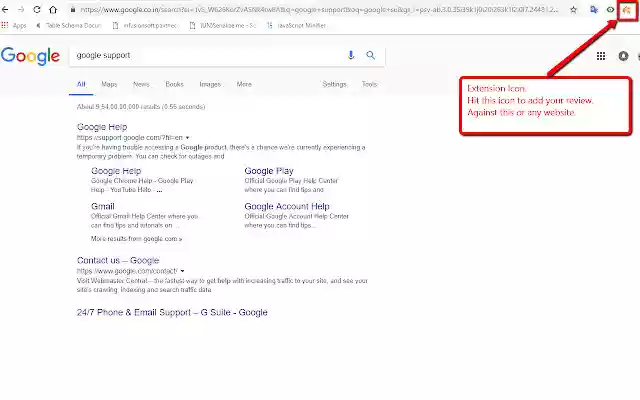Expand dropdown arrow next to support.google.com URL
This screenshot has width=640, height=400.
tap(187, 138)
